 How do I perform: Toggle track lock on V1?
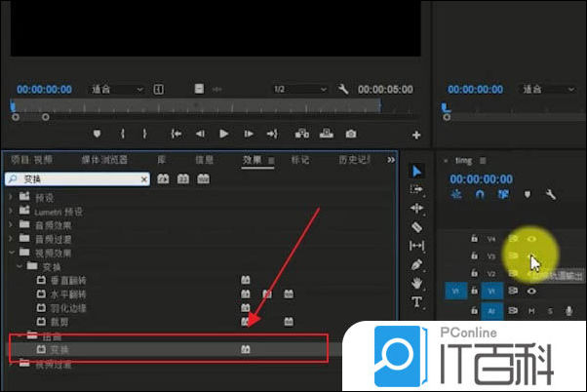pos(474,291)
